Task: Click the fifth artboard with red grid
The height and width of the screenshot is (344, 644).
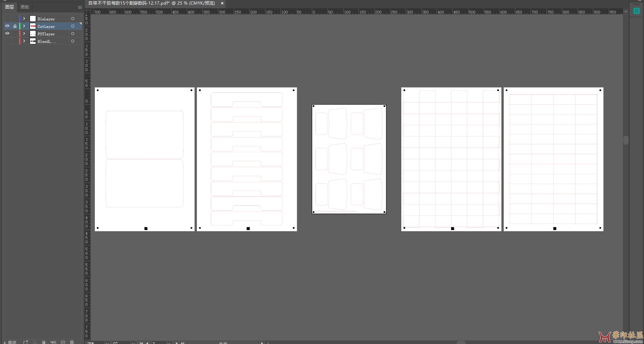Action: (x=553, y=159)
